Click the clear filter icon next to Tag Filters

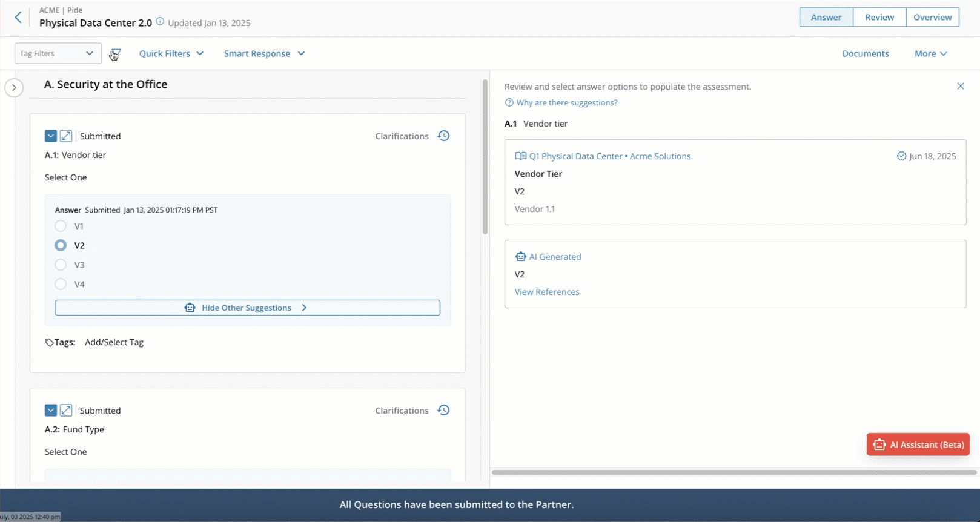pyautogui.click(x=115, y=55)
